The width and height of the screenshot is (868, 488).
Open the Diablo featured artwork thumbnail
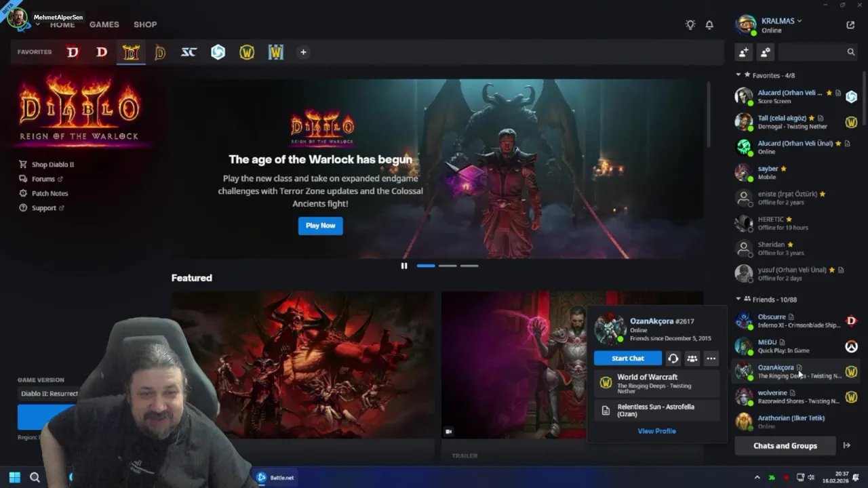[302, 366]
